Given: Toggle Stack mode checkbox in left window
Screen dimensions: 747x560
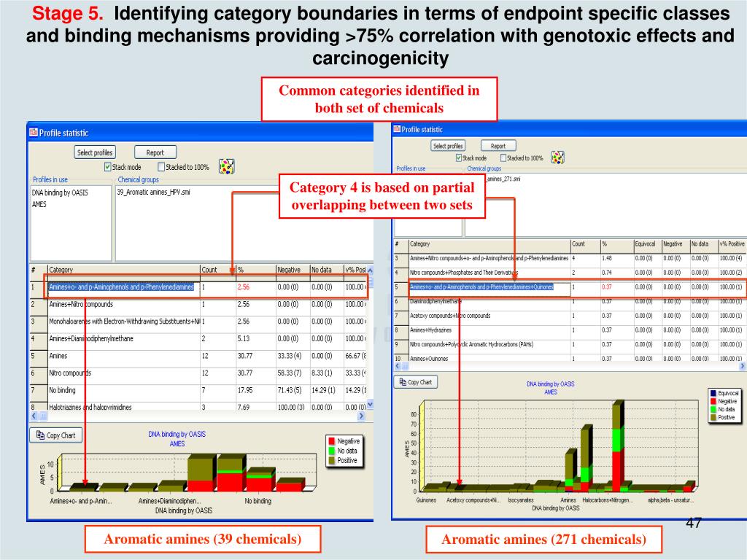Looking at the screenshot, I should click(108, 167).
